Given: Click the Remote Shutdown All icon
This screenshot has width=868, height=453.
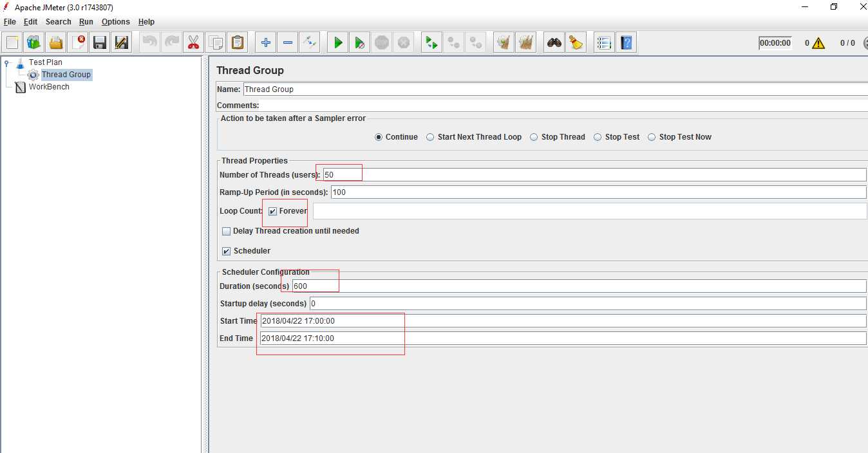Looking at the screenshot, I should [476, 43].
